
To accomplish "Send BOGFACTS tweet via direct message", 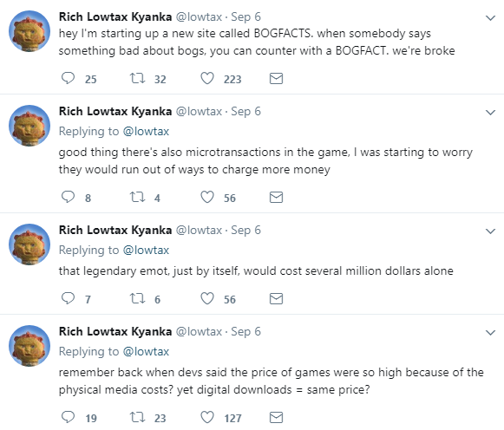I will (x=276, y=78).
